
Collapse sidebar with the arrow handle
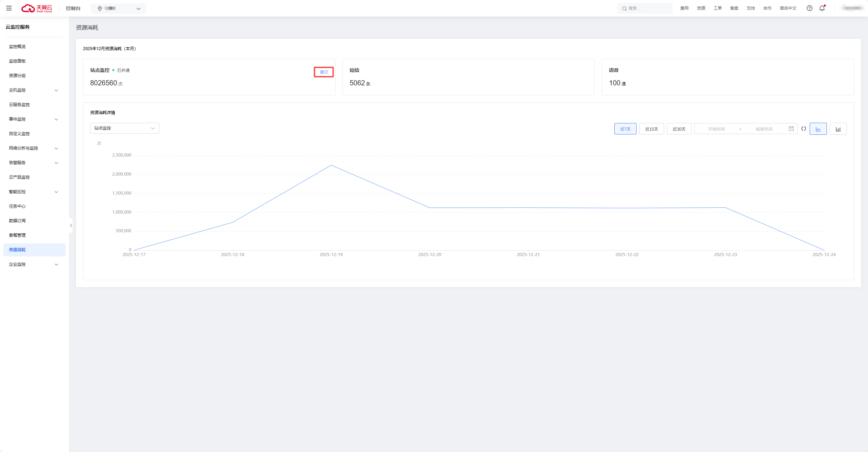pyautogui.click(x=71, y=225)
